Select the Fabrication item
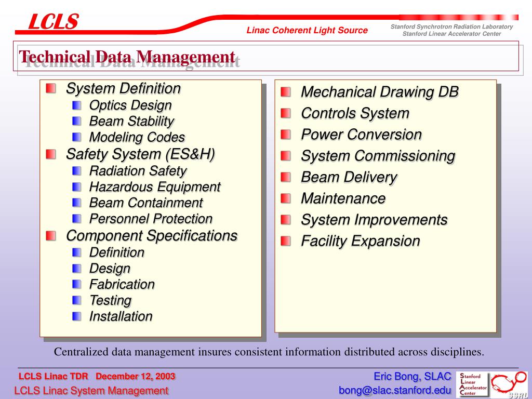The width and height of the screenshot is (532, 399). pos(122,284)
